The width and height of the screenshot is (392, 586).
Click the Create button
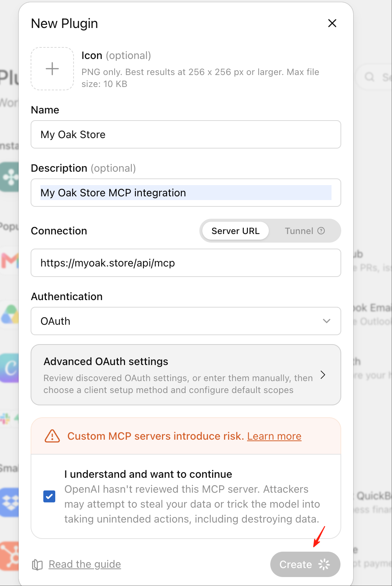point(305,564)
